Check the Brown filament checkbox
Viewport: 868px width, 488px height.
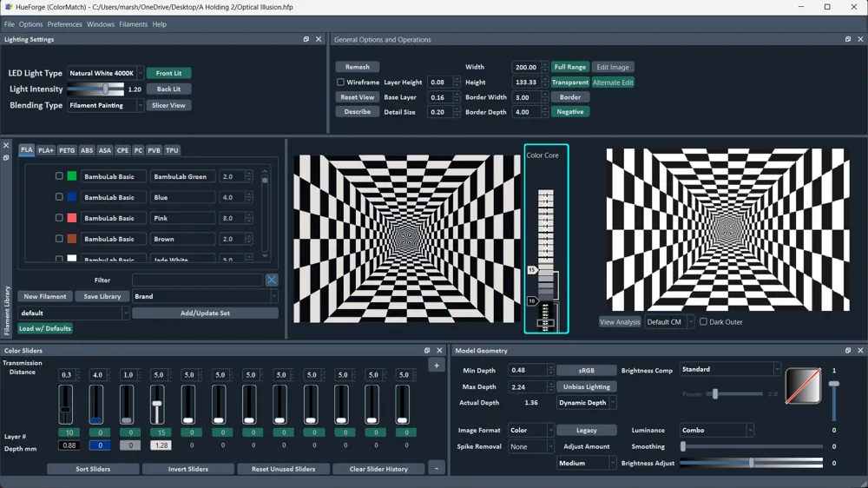(59, 239)
